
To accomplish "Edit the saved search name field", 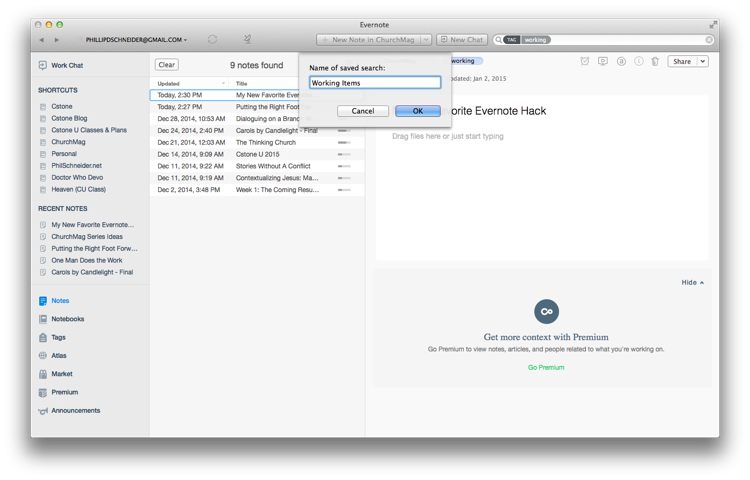I will pyautogui.click(x=375, y=83).
